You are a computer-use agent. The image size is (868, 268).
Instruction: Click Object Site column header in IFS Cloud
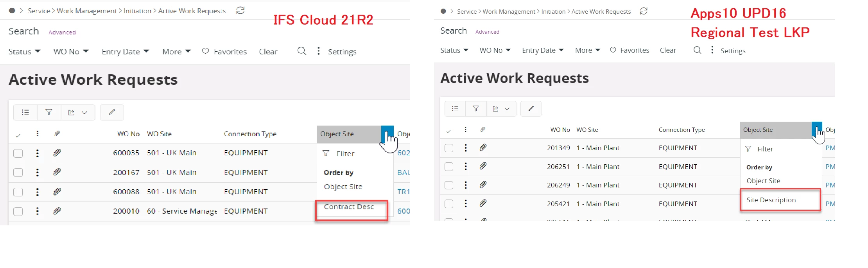tap(337, 134)
